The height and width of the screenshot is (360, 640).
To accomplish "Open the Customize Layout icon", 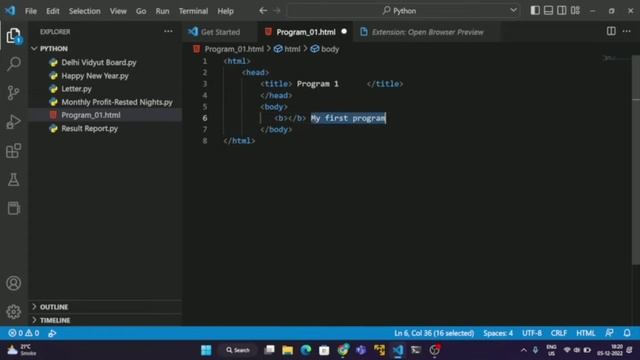I will pyautogui.click(x=576, y=11).
